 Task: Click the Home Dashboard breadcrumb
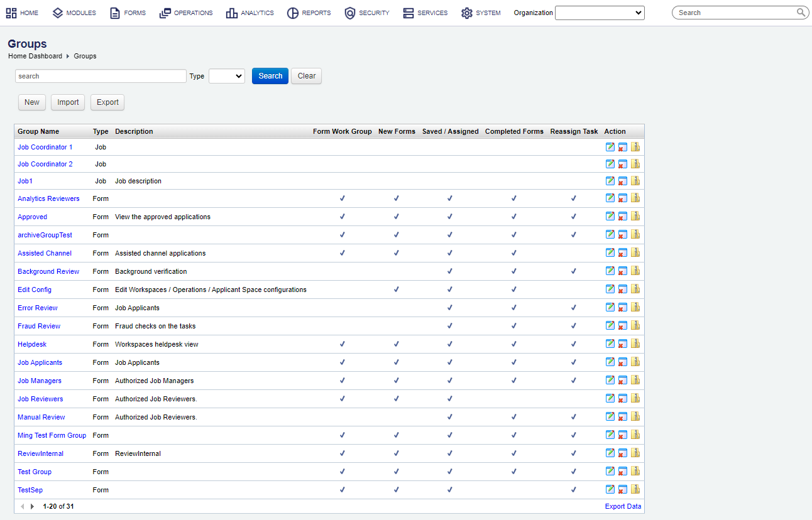tap(35, 56)
